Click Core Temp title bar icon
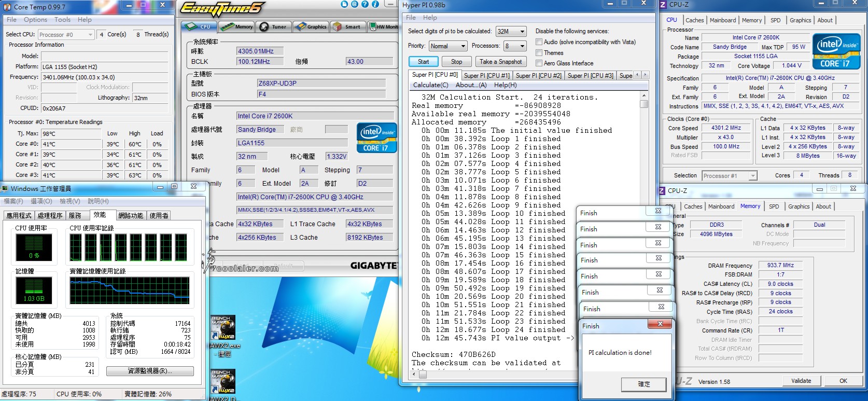The image size is (868, 401). (7, 7)
